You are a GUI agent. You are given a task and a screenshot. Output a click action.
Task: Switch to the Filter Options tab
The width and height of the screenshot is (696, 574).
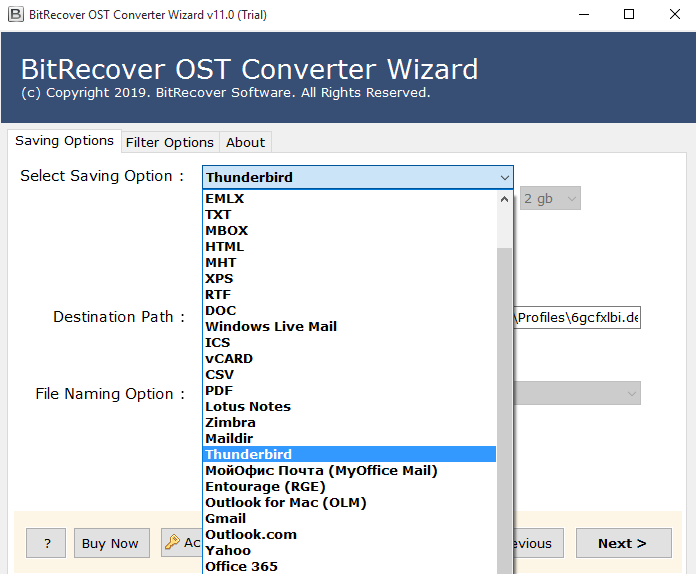[169, 142]
